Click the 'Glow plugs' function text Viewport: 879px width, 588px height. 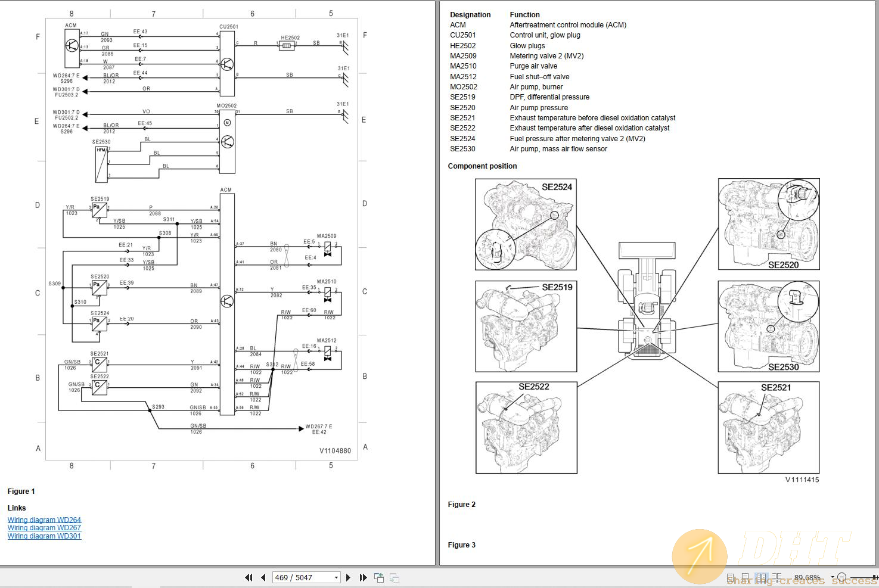[527, 46]
